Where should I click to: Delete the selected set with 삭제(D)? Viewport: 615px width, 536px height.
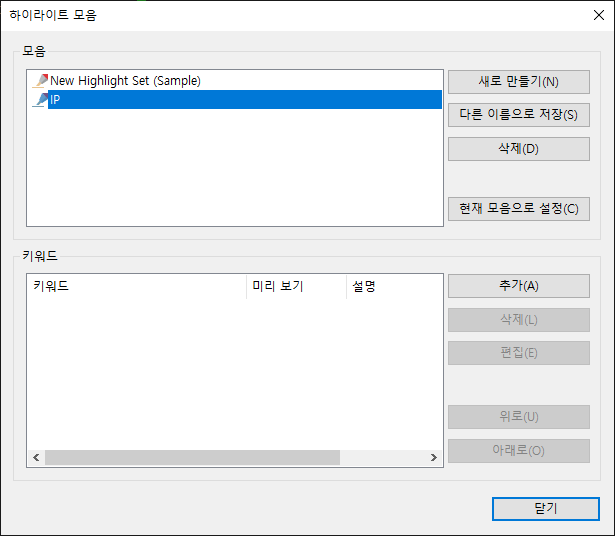(519, 149)
